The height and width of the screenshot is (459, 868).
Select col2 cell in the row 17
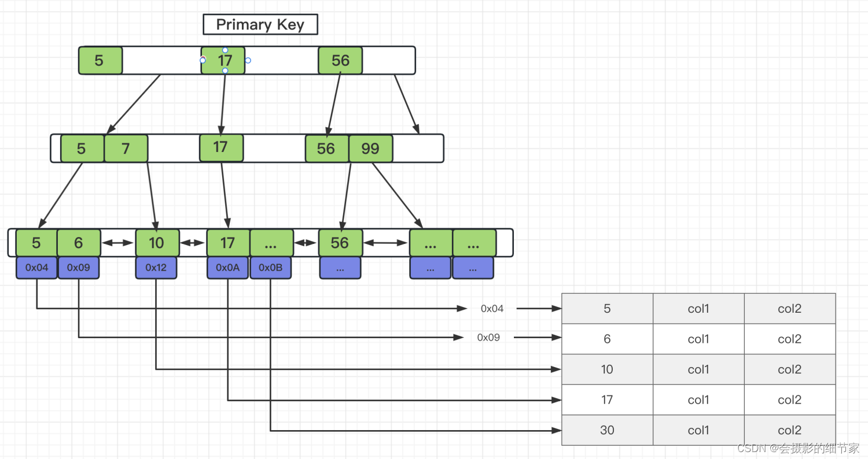coord(790,399)
